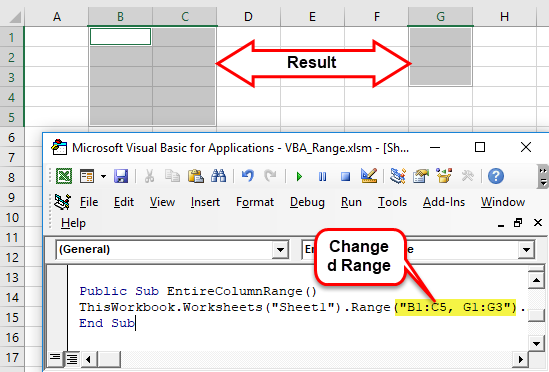Expand the (General) object dropdown
Image resolution: width=549 pixels, height=372 pixels.
coord(280,250)
